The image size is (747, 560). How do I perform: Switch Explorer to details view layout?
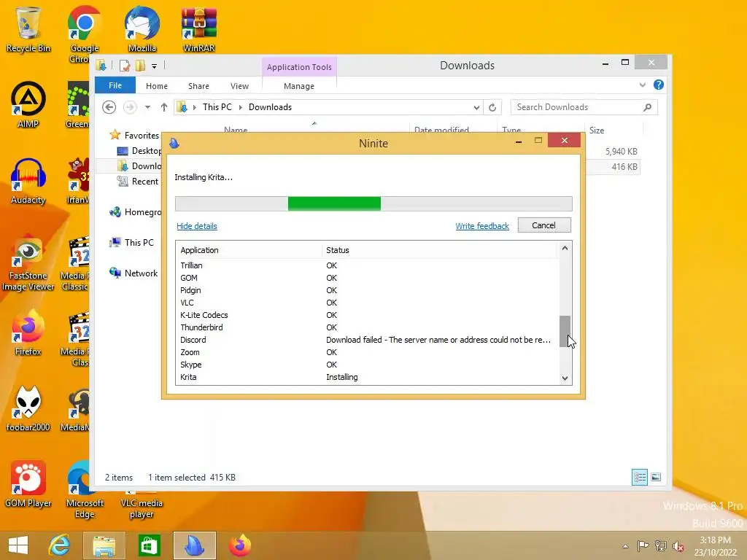tap(639, 477)
